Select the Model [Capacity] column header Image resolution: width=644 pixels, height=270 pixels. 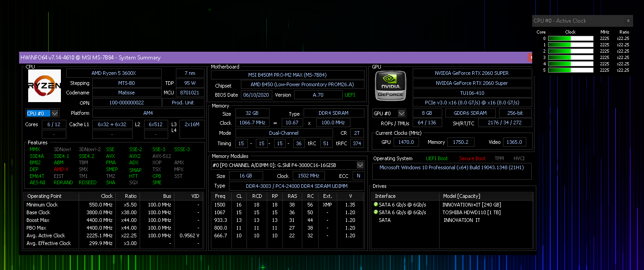click(x=486, y=196)
